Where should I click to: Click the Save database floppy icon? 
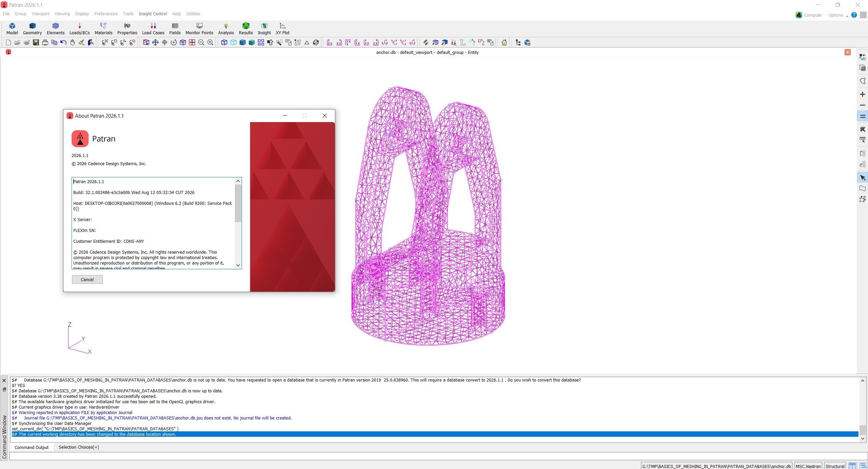click(x=36, y=42)
